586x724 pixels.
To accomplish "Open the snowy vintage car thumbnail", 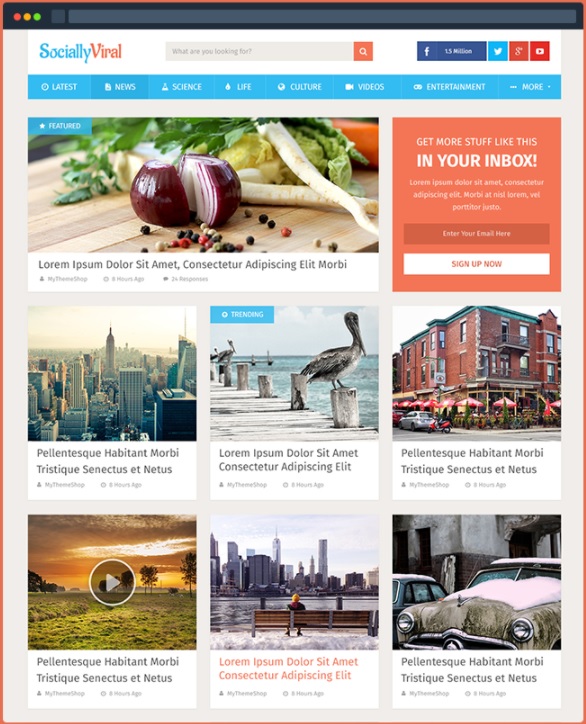I will pyautogui.click(x=477, y=582).
